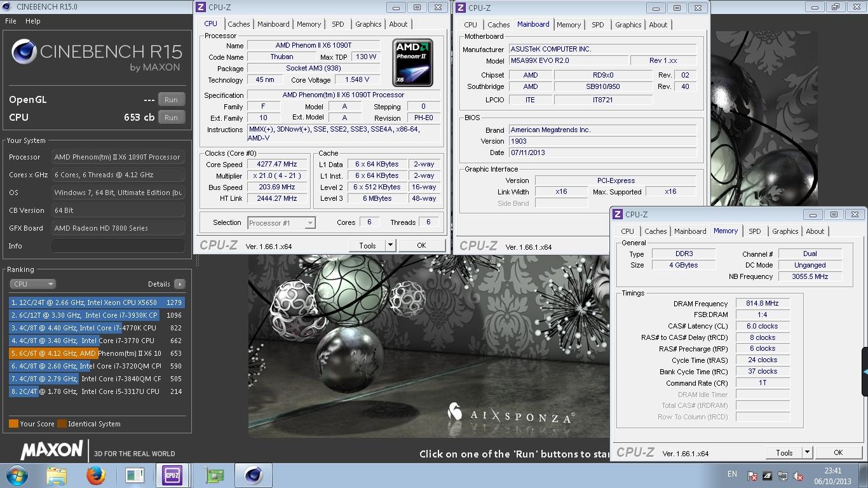868x488 pixels.
Task: Select ranking row Intel Core i7-4770K
Action: pyautogui.click(x=97, y=328)
